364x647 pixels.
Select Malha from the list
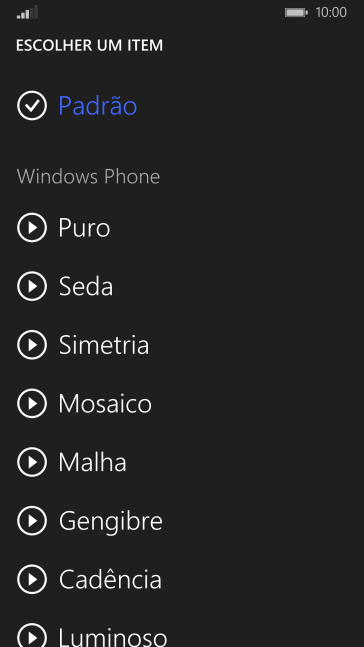[92, 462]
